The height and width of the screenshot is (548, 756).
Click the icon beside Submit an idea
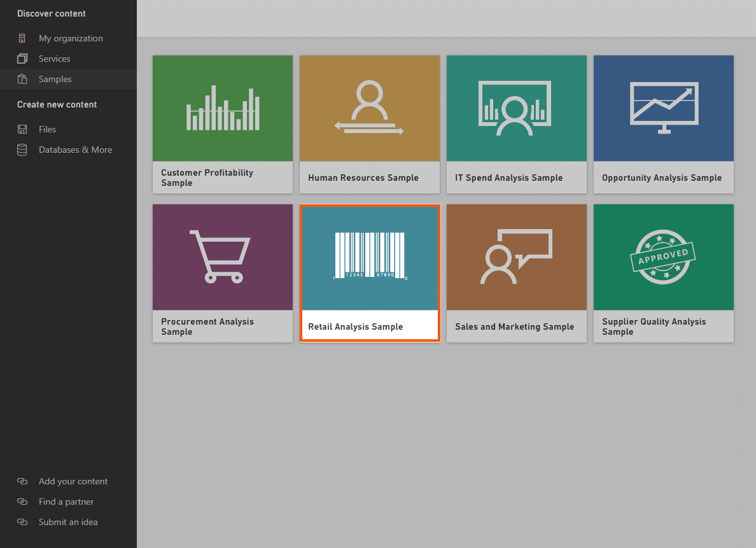click(x=23, y=522)
